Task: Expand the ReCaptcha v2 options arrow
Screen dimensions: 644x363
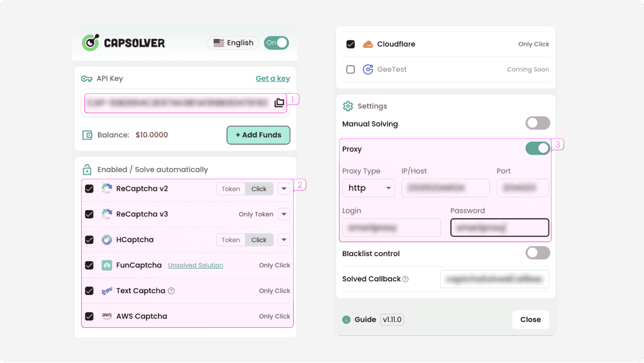Action: tap(284, 189)
